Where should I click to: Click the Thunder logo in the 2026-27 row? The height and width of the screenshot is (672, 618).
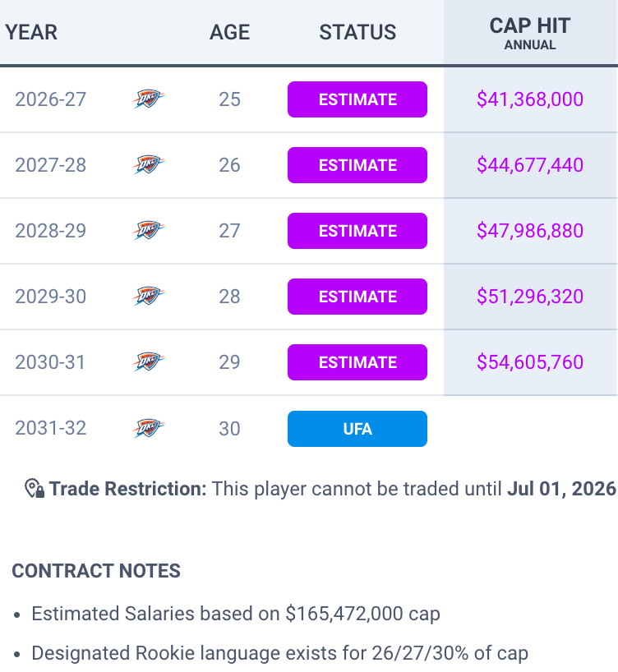pos(148,99)
